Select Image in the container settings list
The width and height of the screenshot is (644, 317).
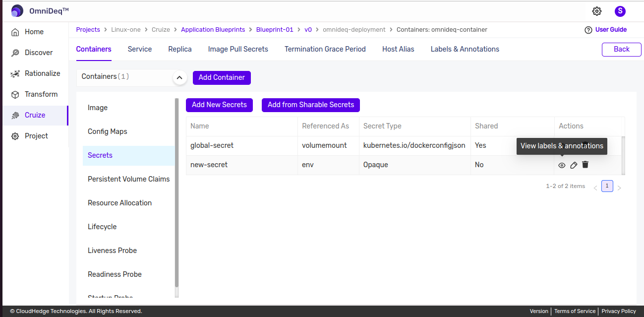pos(129,108)
